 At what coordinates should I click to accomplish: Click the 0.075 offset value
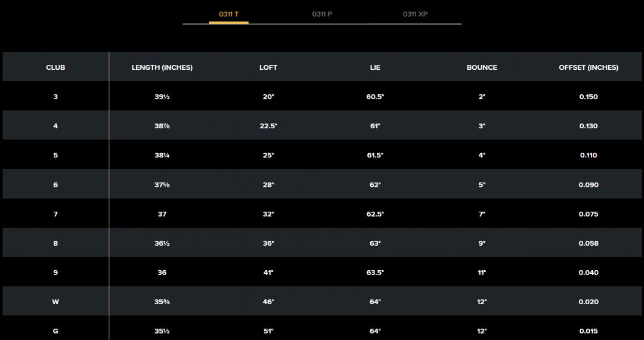point(589,214)
